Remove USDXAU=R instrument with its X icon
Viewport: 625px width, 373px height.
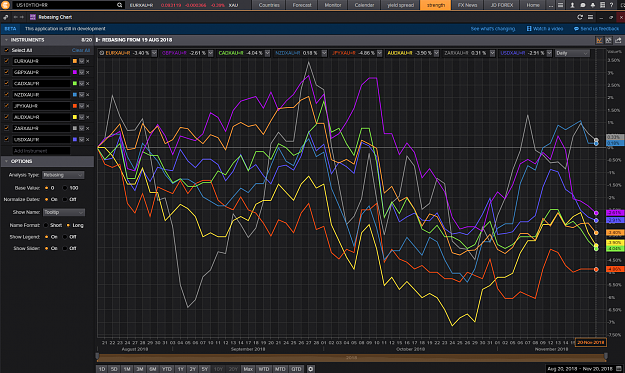(88, 139)
